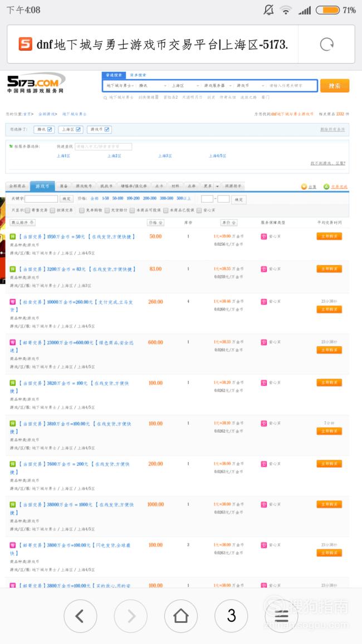Tap the browser forward arrow
Image resolution: width=362 pixels, height=644 pixels.
pyautogui.click(x=130, y=616)
